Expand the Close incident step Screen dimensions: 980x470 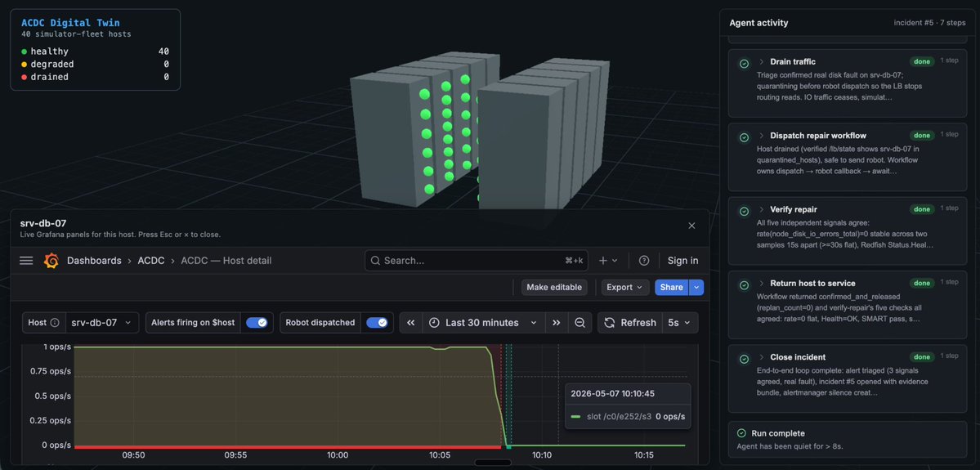(x=762, y=357)
